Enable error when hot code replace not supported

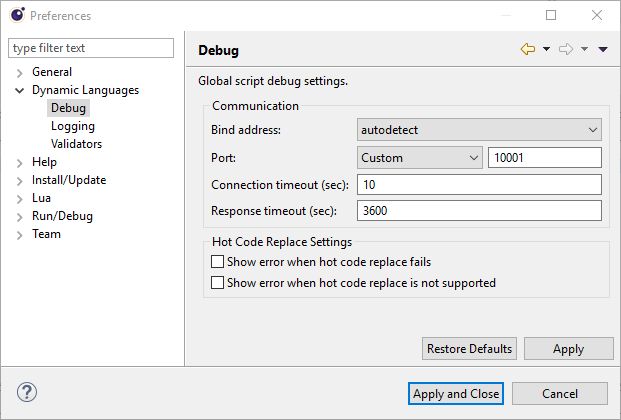coord(217,283)
